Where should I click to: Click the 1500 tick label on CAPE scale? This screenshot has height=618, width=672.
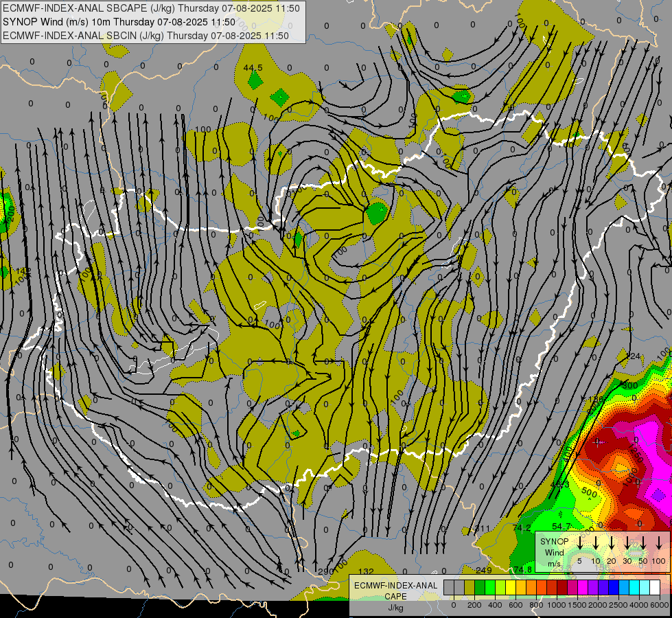pyautogui.click(x=577, y=605)
